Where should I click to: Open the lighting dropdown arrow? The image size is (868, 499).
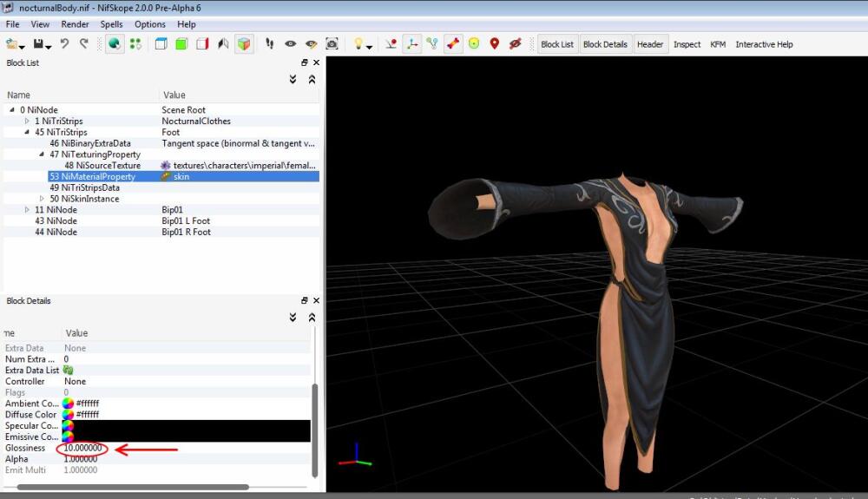click(369, 47)
